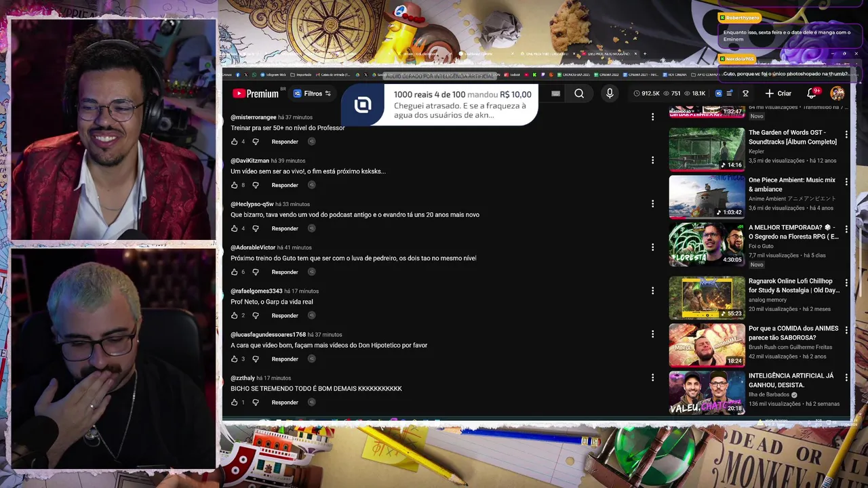Open Inteligência Artificial Já Ganhou thumbnail
Image resolution: width=868 pixels, height=488 pixels.
pyautogui.click(x=707, y=392)
